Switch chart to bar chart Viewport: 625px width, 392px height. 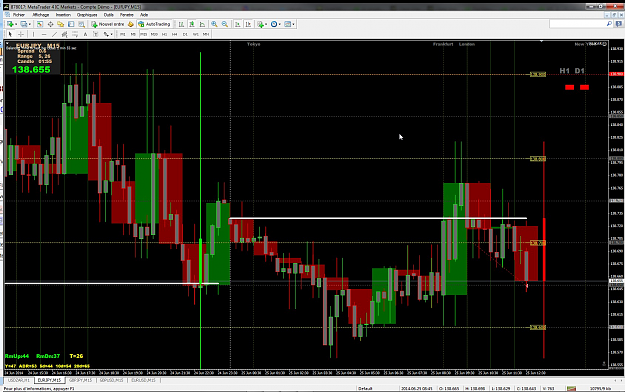click(x=181, y=24)
